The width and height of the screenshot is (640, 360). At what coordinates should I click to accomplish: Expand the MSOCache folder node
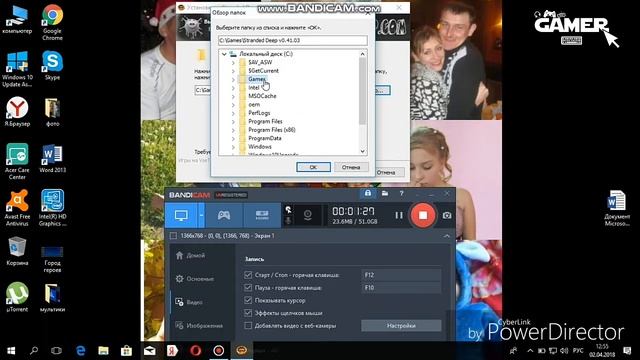click(x=233, y=96)
